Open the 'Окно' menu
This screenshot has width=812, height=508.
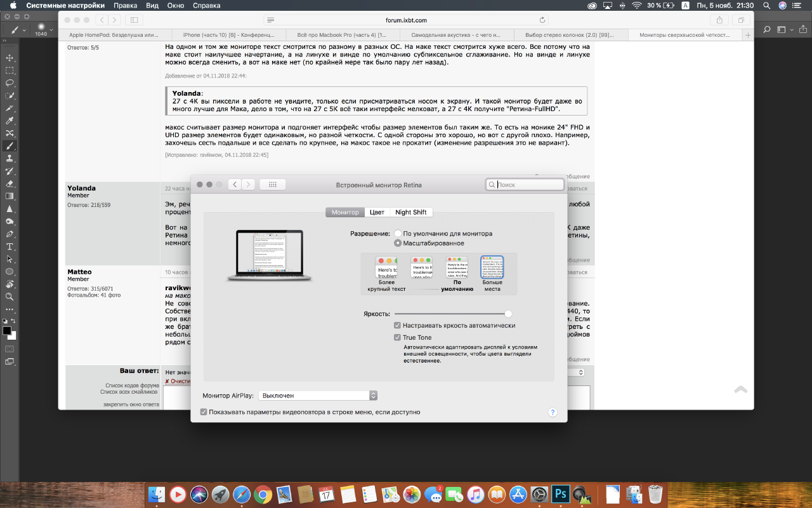tap(176, 5)
